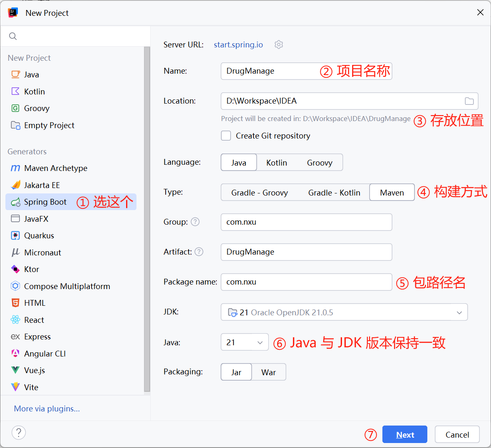Open the JDK selection dropdown
Viewport: 491px width, 448px height.
[344, 312]
